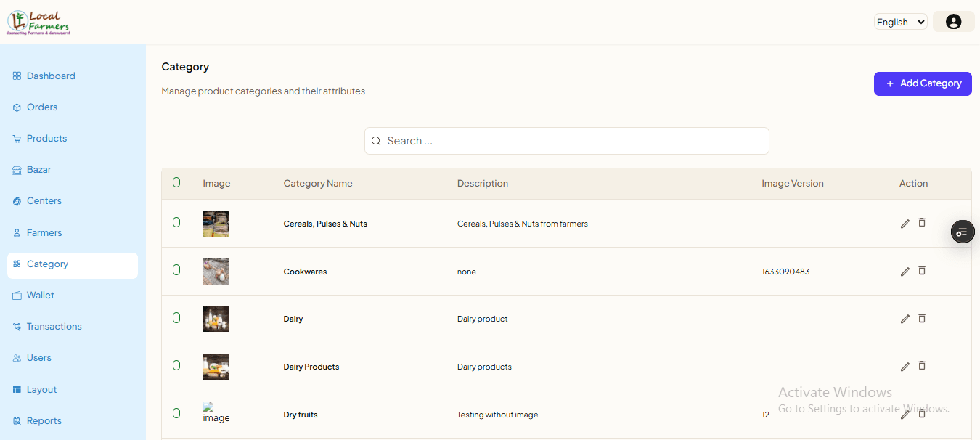Click 'Cereals, Pulses & Nuts from farmers' description
The image size is (980, 440).
pos(523,224)
